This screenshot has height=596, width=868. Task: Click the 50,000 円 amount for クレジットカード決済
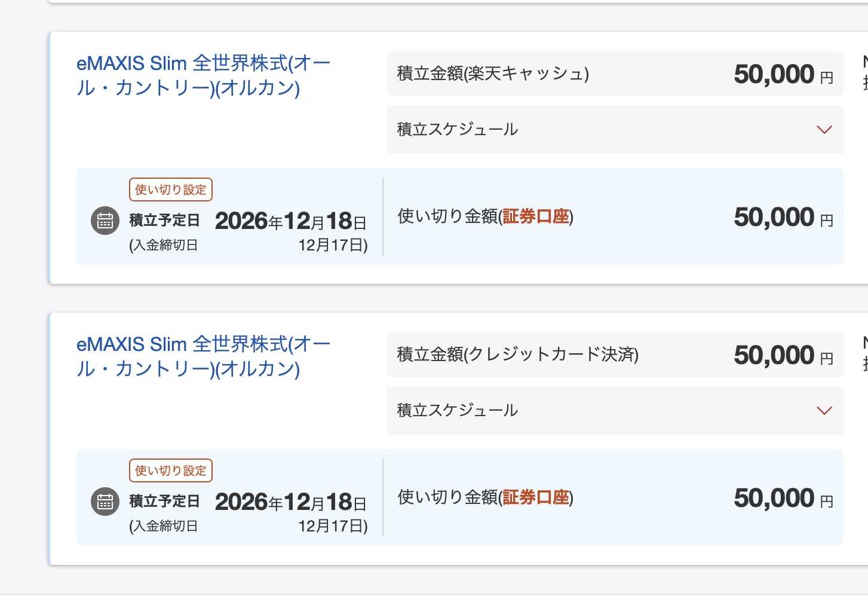click(x=783, y=356)
